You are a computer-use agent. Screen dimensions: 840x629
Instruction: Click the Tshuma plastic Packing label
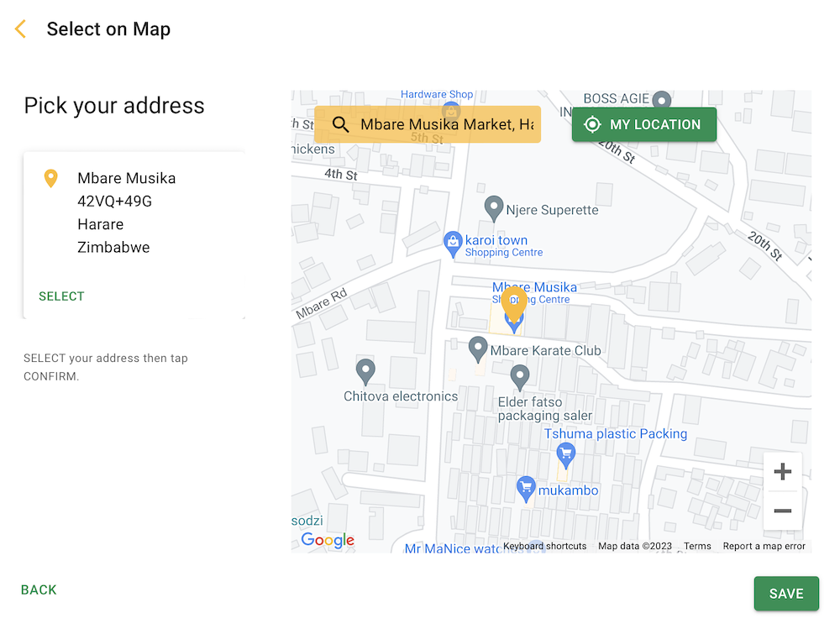tap(616, 433)
